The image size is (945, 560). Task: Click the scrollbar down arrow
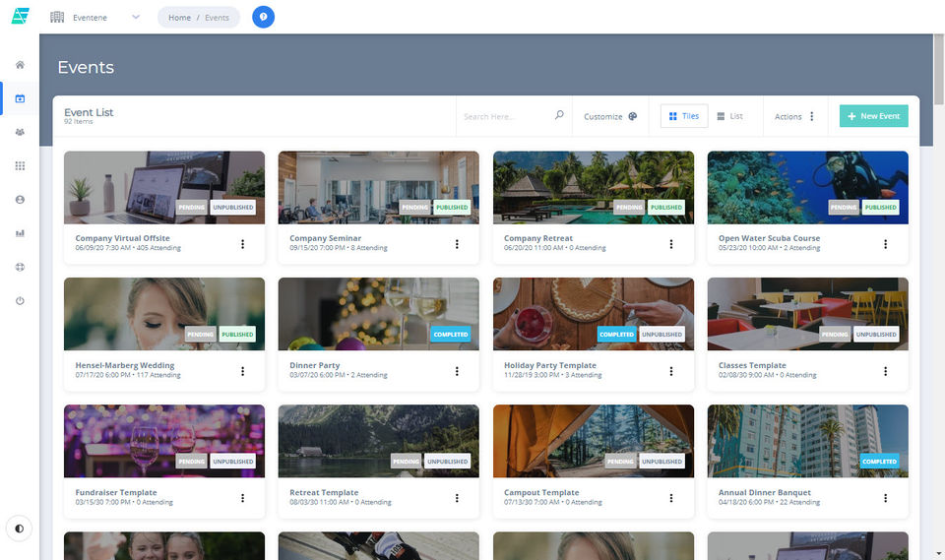(939, 554)
